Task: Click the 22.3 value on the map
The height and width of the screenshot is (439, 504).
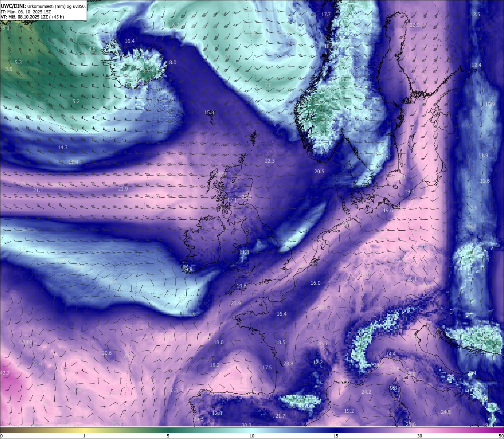Action: coord(270,161)
